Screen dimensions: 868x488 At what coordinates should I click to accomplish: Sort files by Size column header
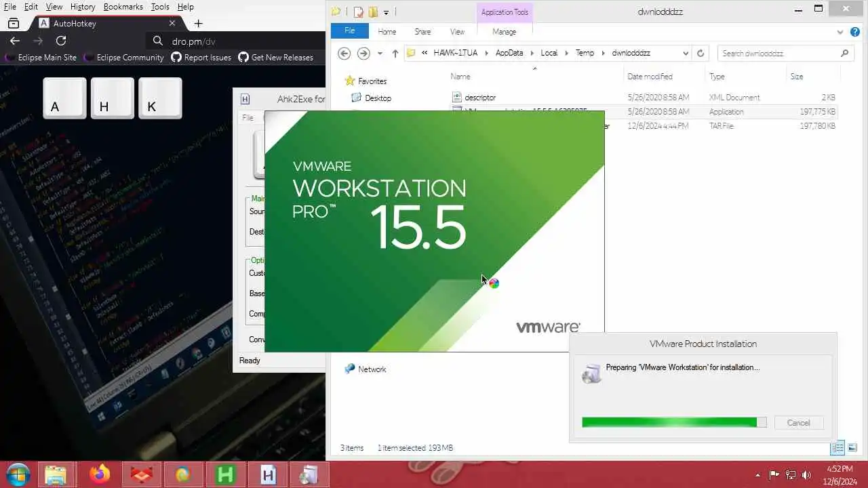tap(797, 77)
